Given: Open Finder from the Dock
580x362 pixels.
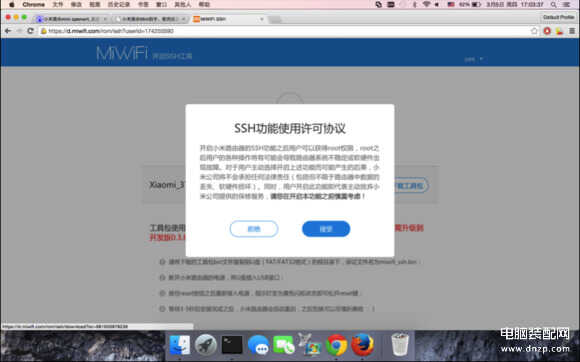Looking at the screenshot, I should click(x=180, y=345).
